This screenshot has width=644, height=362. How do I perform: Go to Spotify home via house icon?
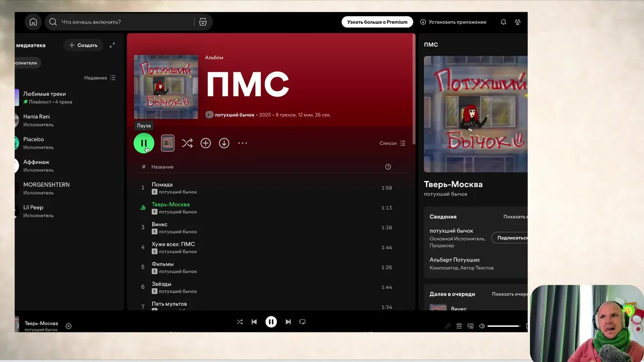click(x=33, y=22)
